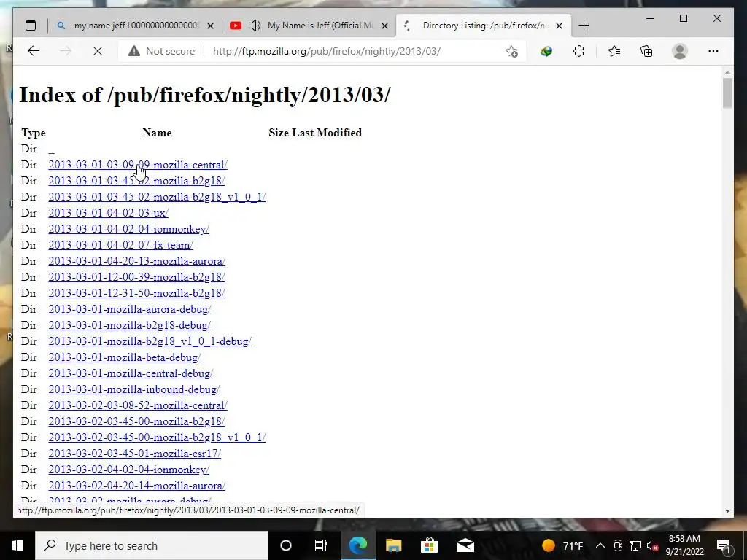Select the Directory Listing tab
Image resolution: width=747 pixels, height=560 pixels.
(484, 26)
